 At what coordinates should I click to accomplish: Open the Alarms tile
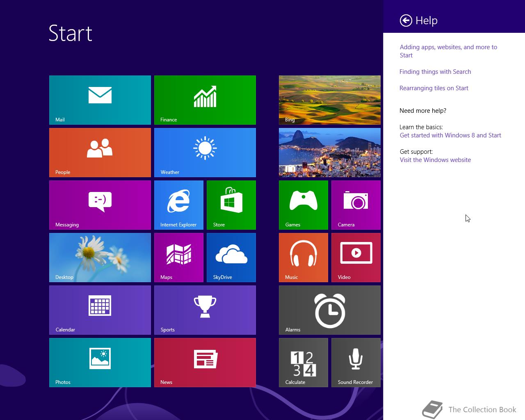point(330,310)
